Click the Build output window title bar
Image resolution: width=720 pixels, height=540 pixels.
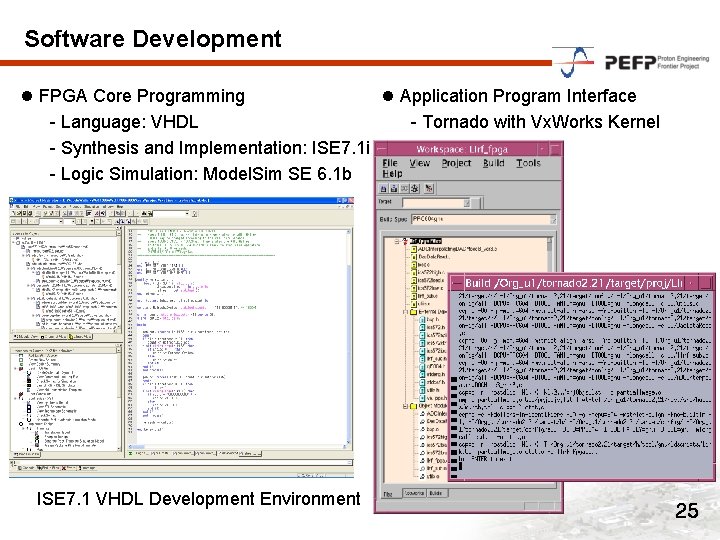[x=574, y=283]
